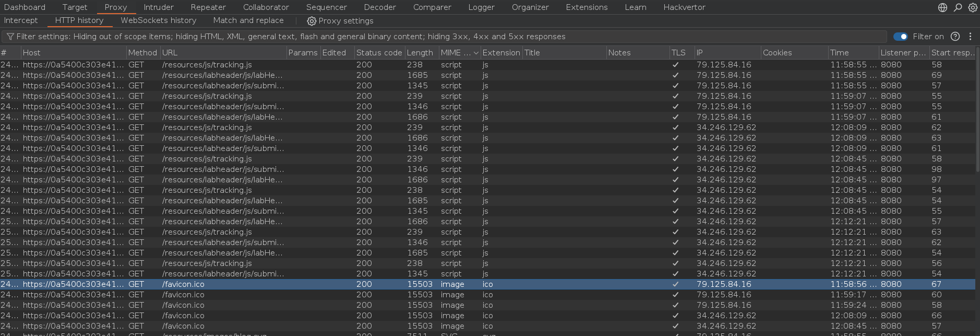Open the three-dot options menu beside filter
This screenshot has width=980, height=336.
coord(970,37)
